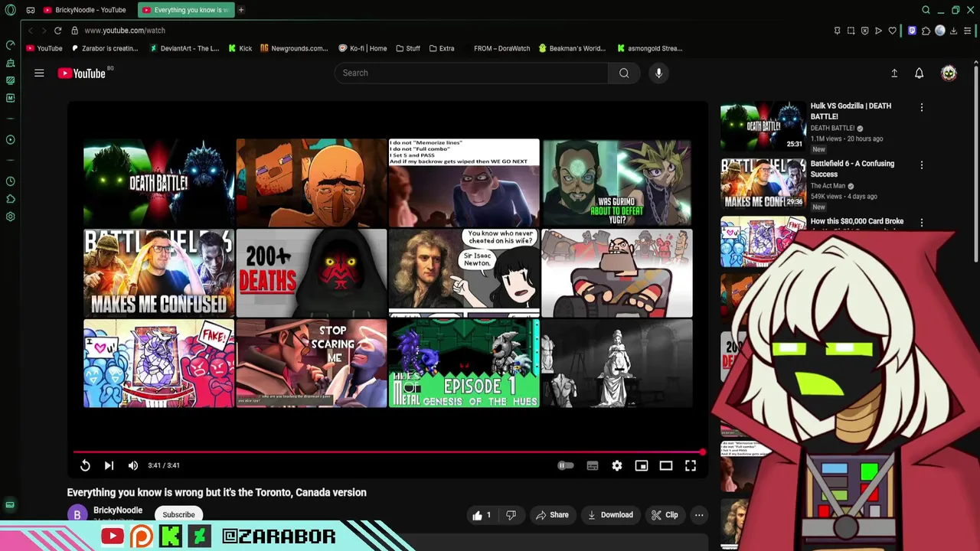Open video player settings gear
The width and height of the screenshot is (980, 551).
point(617,465)
